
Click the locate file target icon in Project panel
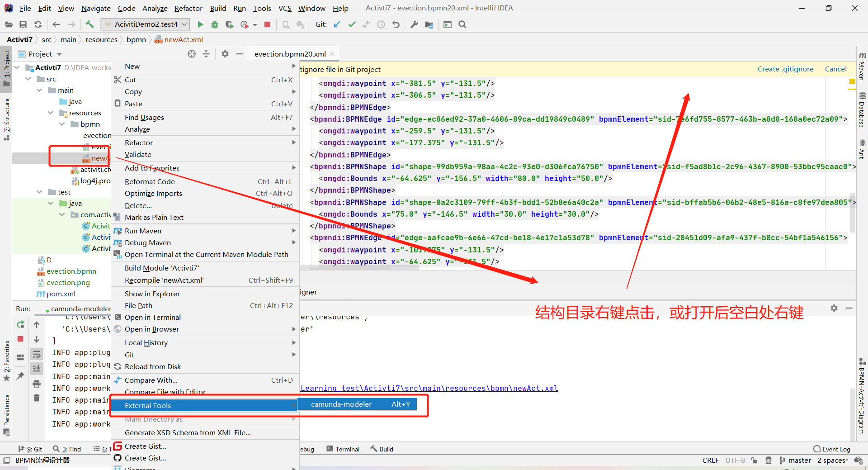click(192, 54)
